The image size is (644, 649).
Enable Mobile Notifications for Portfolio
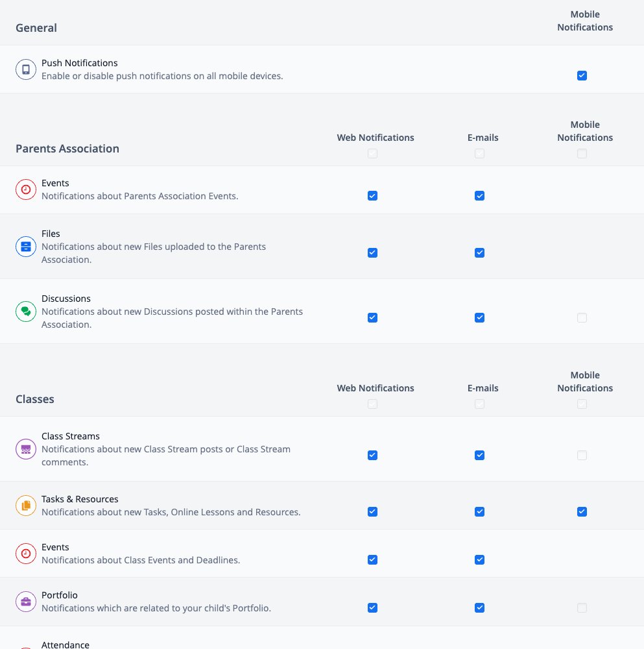click(x=582, y=608)
